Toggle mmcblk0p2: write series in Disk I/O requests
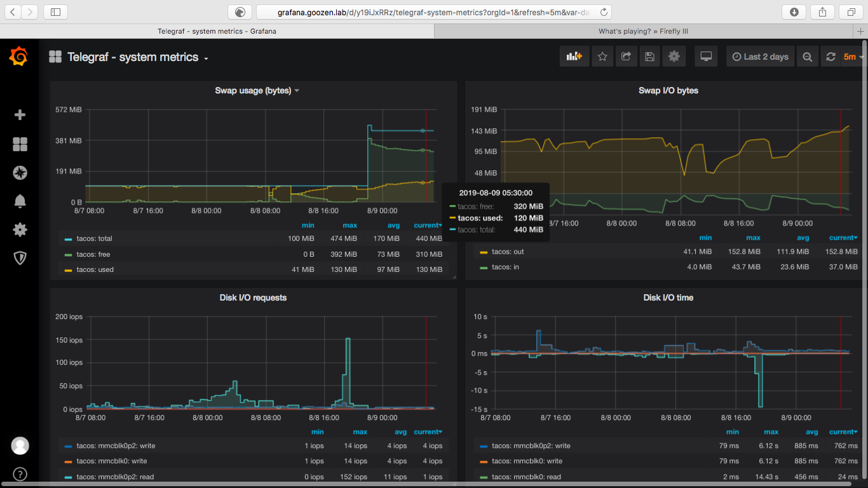This screenshot has height=488, width=868. pyautogui.click(x=116, y=445)
